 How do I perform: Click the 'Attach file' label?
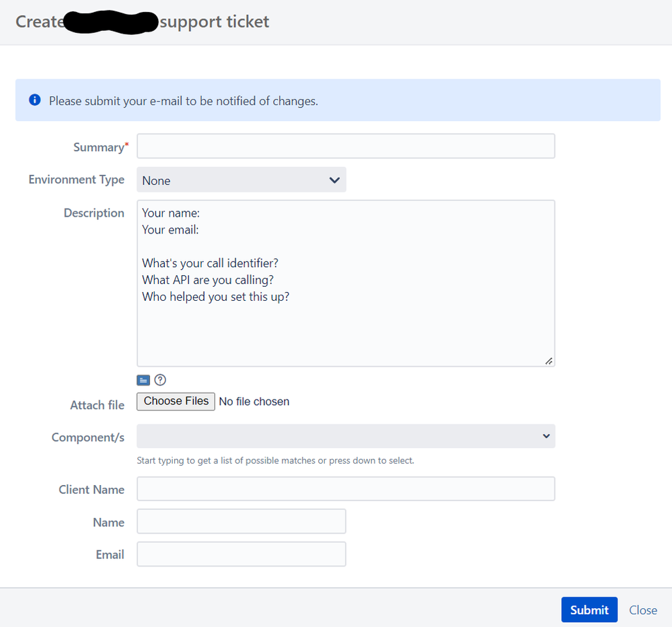(98, 405)
